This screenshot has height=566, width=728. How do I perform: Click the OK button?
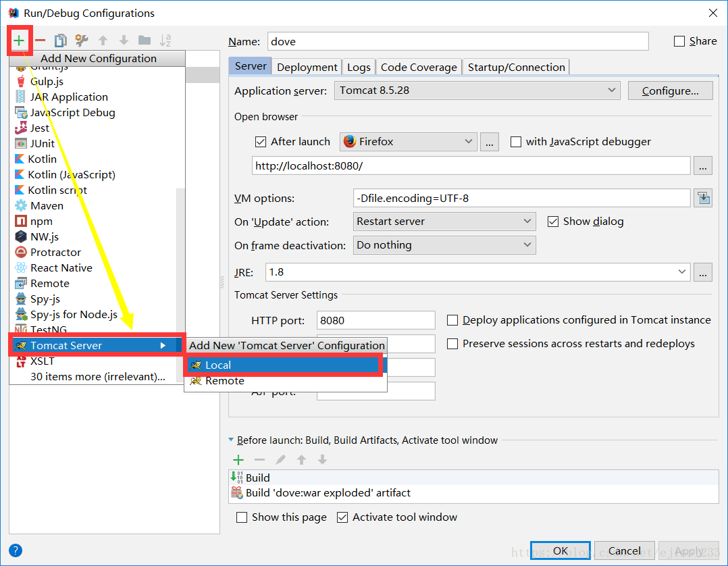[x=561, y=550]
